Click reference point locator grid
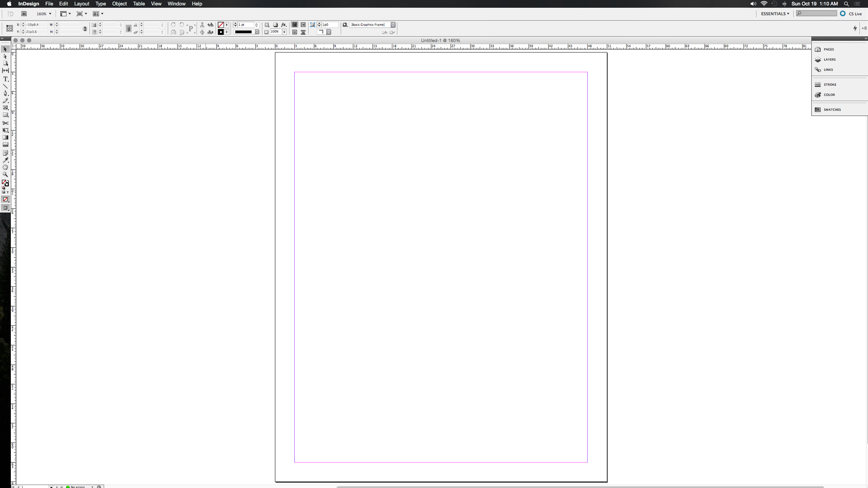This screenshot has width=868, height=488. tap(10, 28)
